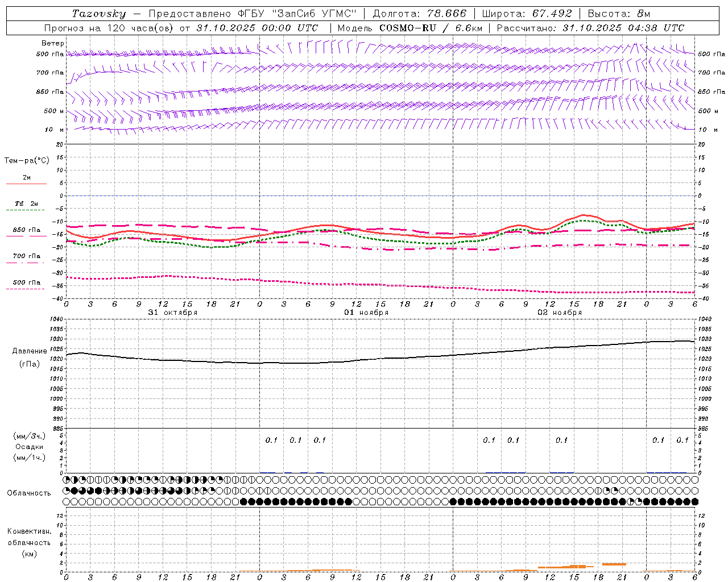Select the '(гПа)' pressure unit label
This screenshot has width=728, height=582.
(x=30, y=364)
